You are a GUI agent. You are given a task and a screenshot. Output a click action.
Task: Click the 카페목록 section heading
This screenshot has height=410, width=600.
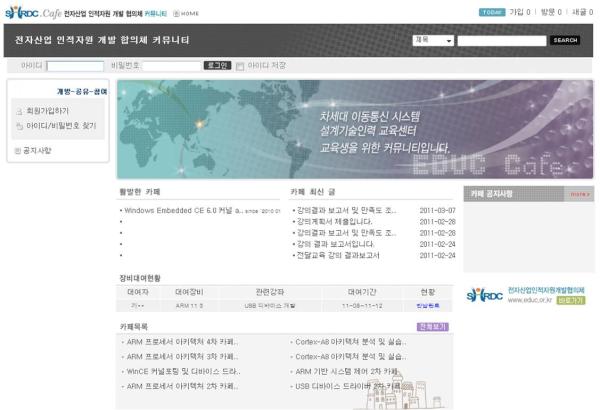pyautogui.click(x=134, y=327)
